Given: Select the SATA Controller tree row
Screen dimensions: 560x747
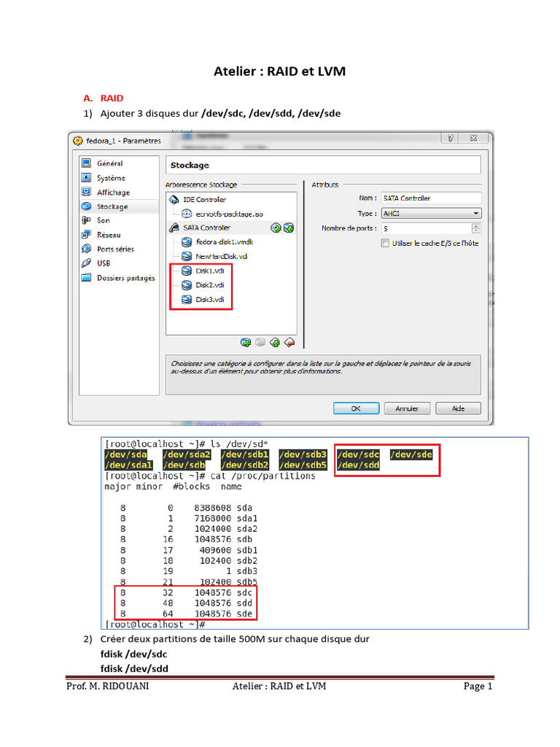Looking at the screenshot, I should (231, 228).
